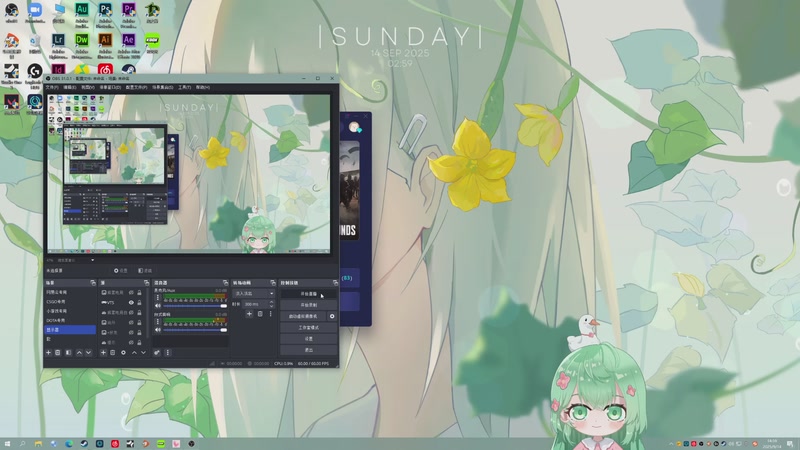Move selected source up

[134, 353]
